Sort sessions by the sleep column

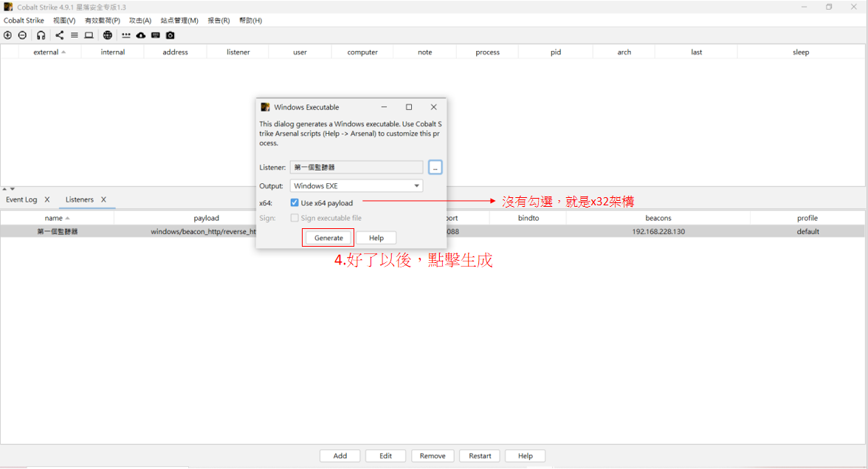click(x=801, y=52)
